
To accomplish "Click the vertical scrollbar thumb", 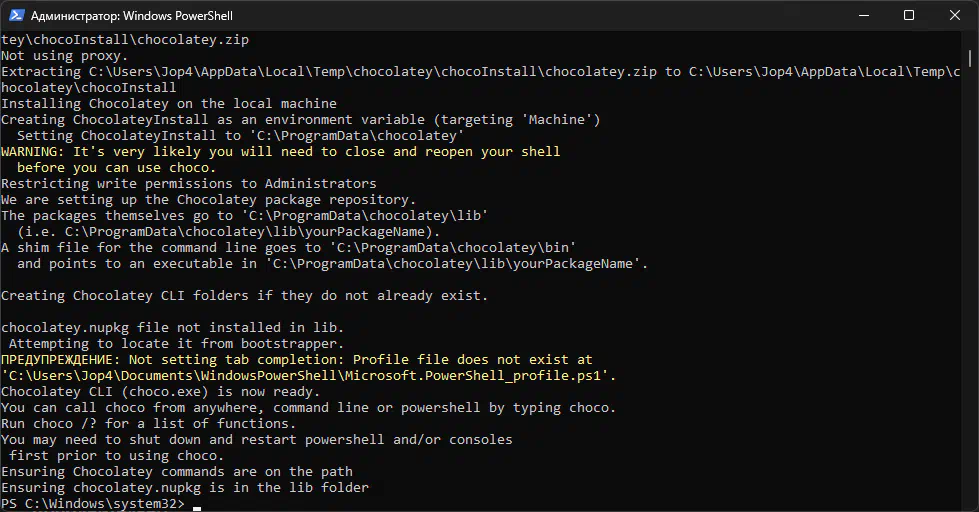I will 970,58.
